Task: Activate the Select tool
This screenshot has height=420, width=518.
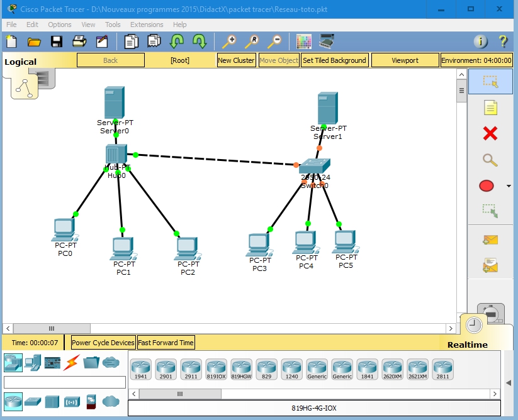Action: pyautogui.click(x=490, y=82)
